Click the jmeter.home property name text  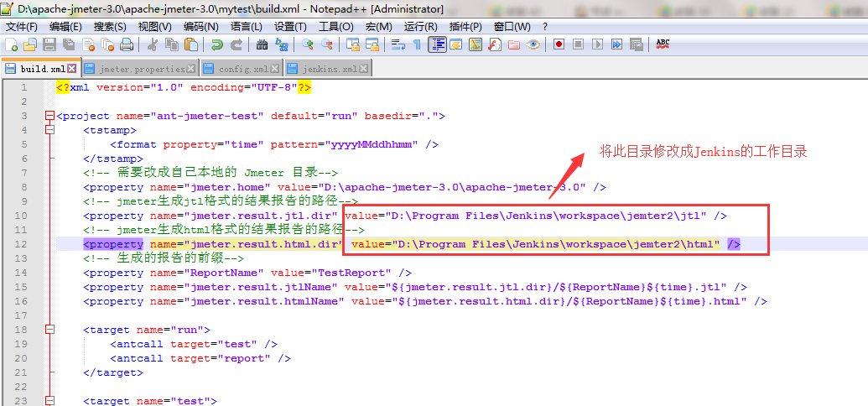pos(227,187)
